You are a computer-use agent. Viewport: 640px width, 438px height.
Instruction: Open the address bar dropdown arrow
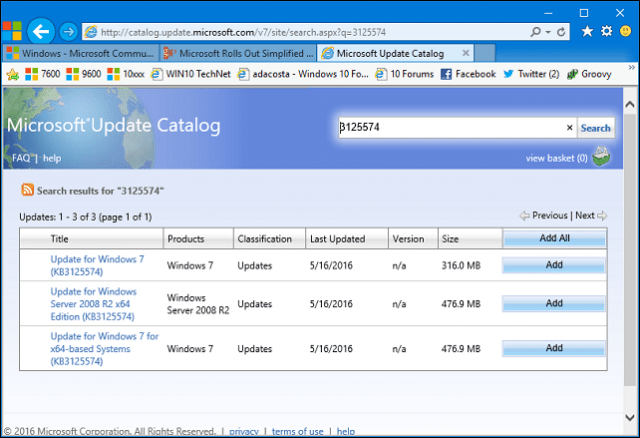548,32
